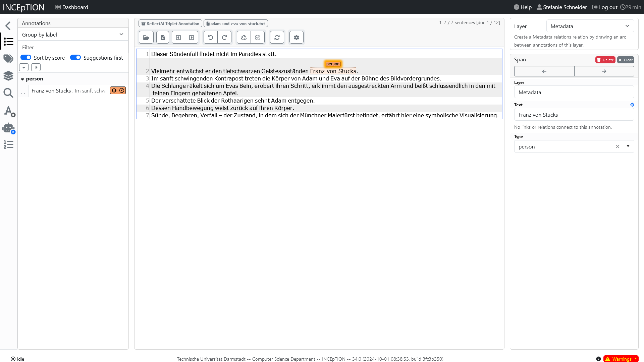
Task: Click into the annotations Filter field
Action: tap(73, 47)
